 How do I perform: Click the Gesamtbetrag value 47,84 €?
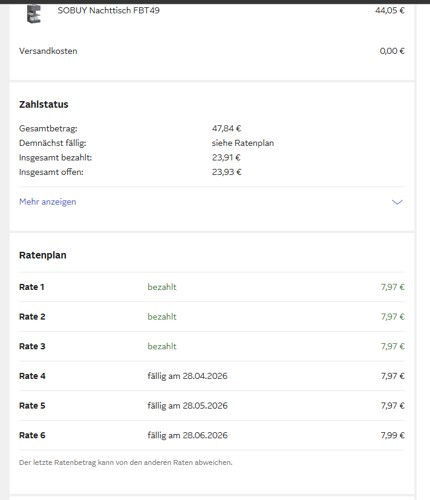pyautogui.click(x=226, y=128)
